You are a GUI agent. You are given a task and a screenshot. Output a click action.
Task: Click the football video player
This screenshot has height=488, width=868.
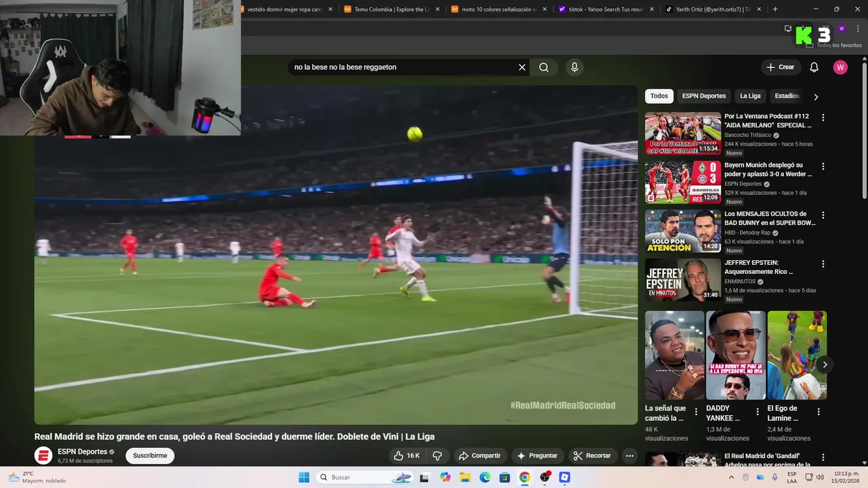(336, 255)
